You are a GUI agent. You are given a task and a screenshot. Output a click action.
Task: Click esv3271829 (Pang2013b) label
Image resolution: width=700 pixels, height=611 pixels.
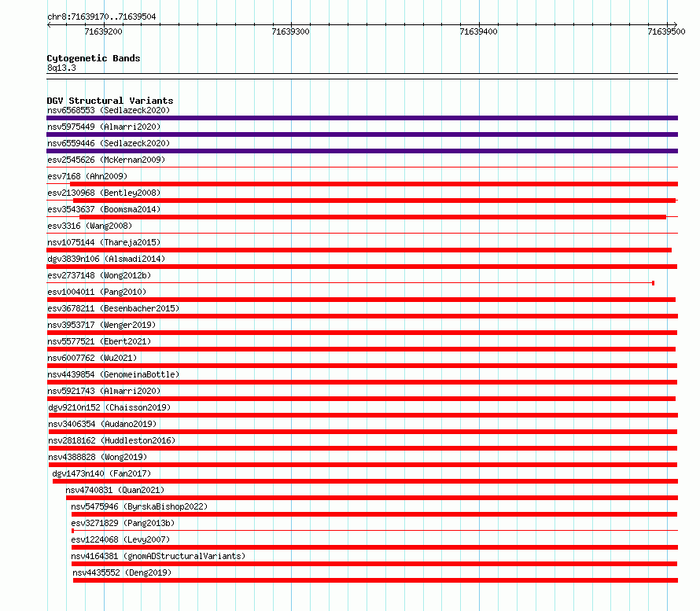click(123, 523)
